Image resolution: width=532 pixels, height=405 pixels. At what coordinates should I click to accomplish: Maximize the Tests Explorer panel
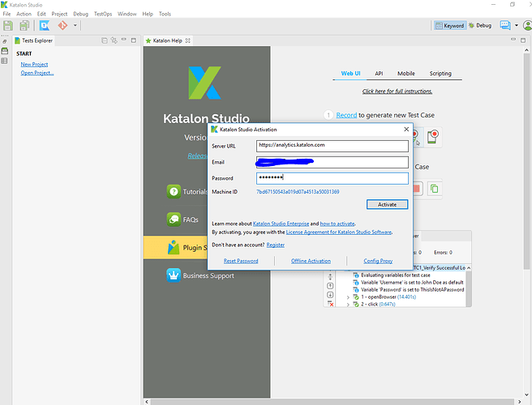click(x=134, y=40)
